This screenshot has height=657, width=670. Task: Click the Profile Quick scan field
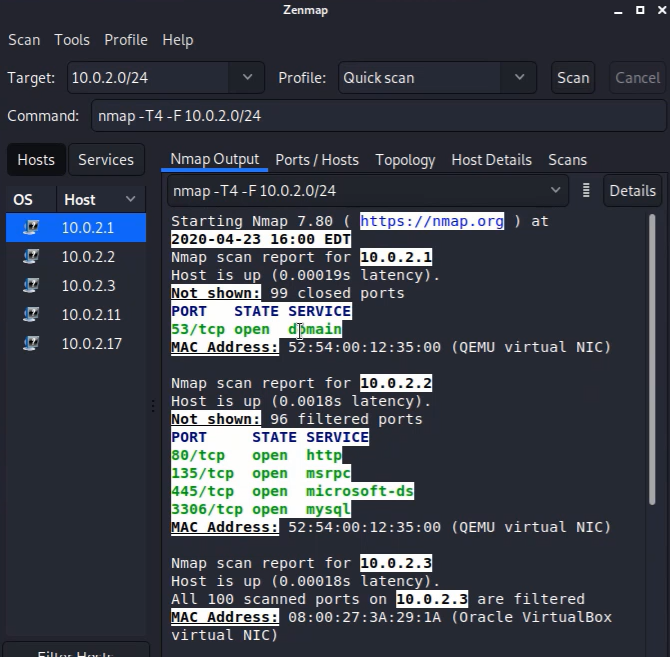420,77
